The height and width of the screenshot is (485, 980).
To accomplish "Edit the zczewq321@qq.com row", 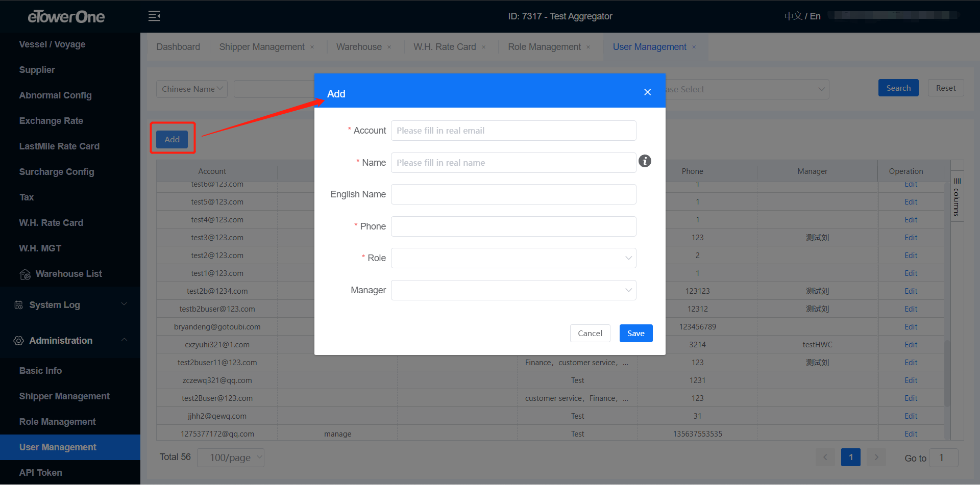I will 911,380.
